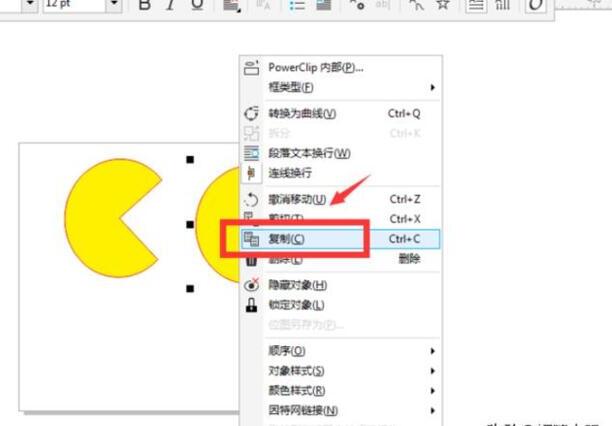Toggle italic text formatting

tap(170, 5)
